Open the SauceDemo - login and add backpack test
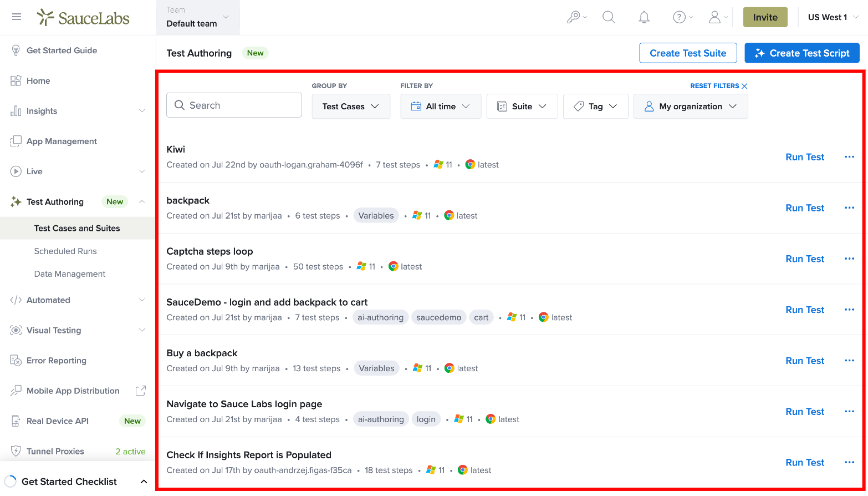 tap(267, 302)
